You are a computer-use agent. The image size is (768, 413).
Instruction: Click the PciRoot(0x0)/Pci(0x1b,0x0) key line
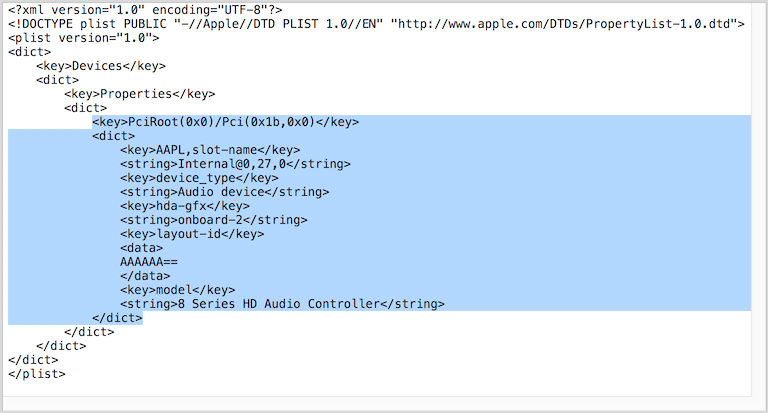[x=225, y=122]
